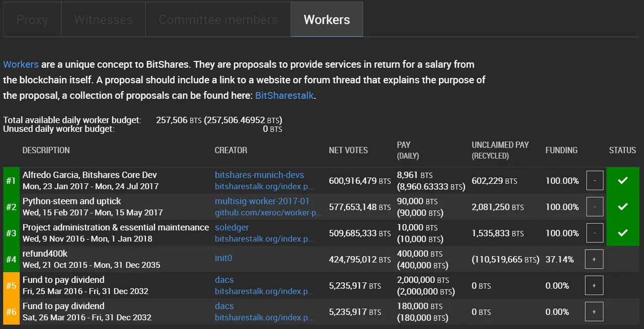The width and height of the screenshot is (644, 329).
Task: Click unclaimed pay 1,535,833 BTS
Action: pos(498,233)
